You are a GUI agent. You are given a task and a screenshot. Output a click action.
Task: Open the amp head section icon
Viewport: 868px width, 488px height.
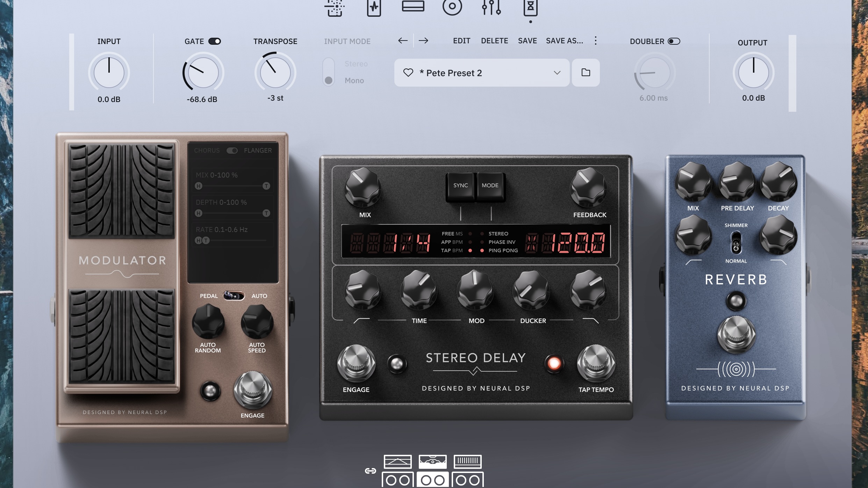413,6
